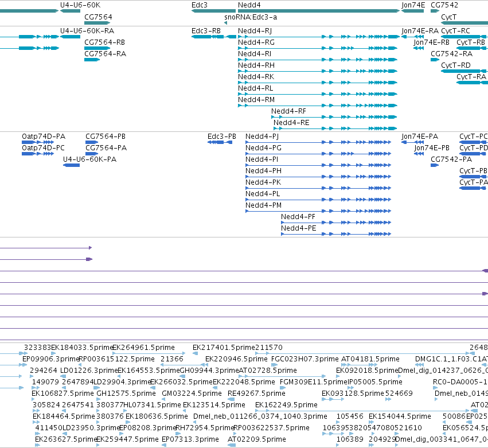The height and width of the screenshot is (448, 488).
Task: Select the CG7542-RA transcript label
Action: pyautogui.click(x=452, y=54)
